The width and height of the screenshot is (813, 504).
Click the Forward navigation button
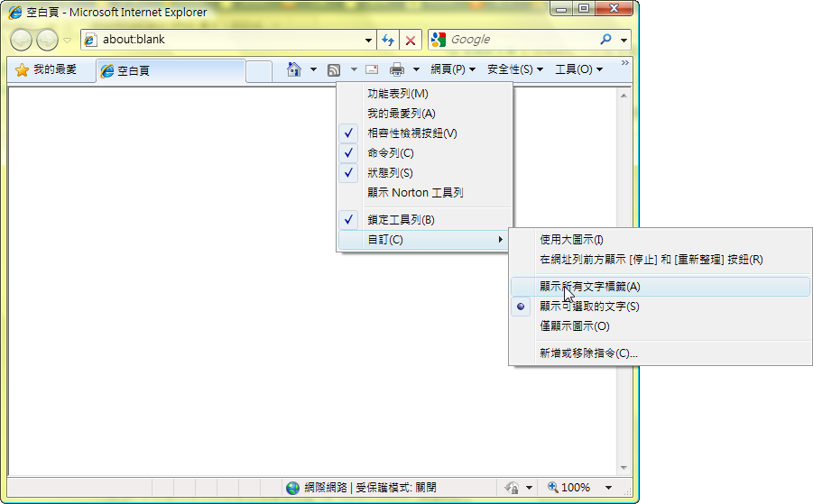(x=47, y=40)
